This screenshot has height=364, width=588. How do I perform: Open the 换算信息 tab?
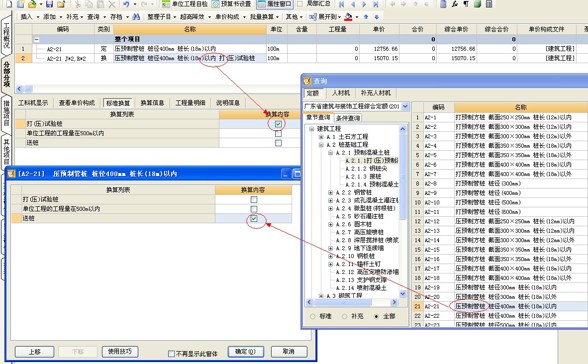(x=152, y=103)
